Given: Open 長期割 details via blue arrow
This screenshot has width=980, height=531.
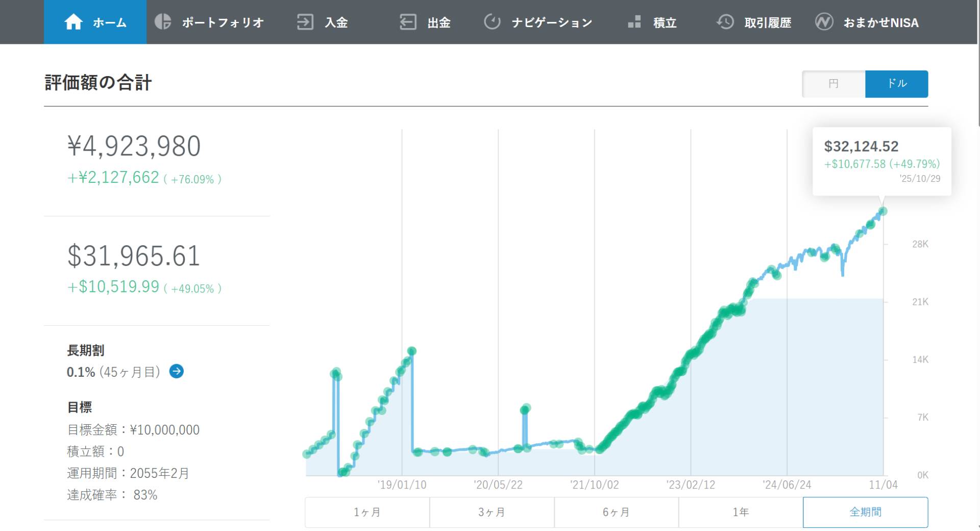Looking at the screenshot, I should (177, 371).
